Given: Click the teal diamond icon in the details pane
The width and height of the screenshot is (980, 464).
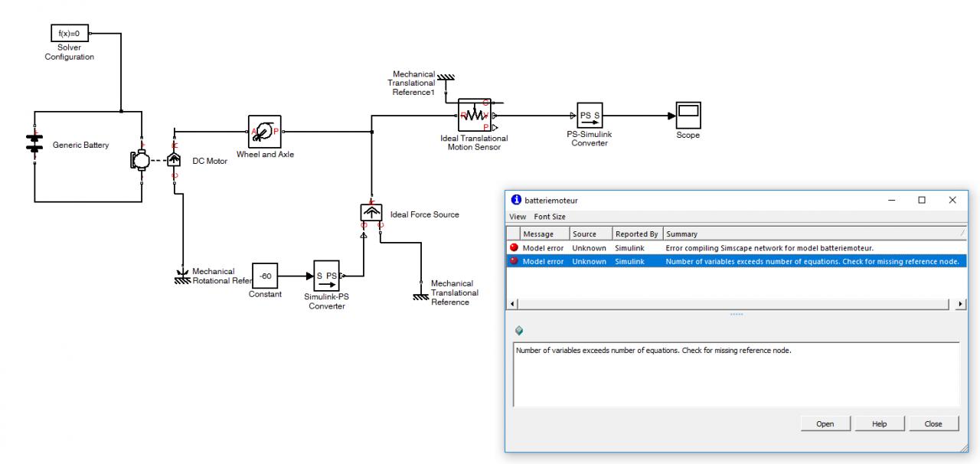Looking at the screenshot, I should click(519, 330).
